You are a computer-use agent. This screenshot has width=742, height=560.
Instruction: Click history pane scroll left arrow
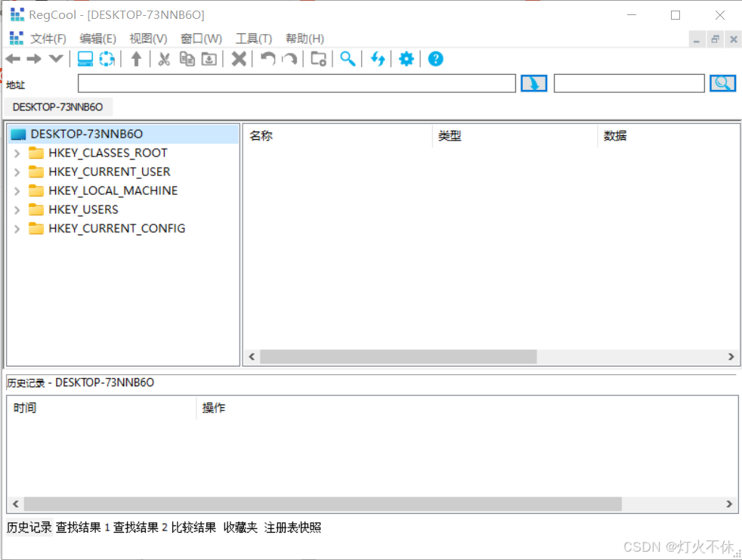16,503
